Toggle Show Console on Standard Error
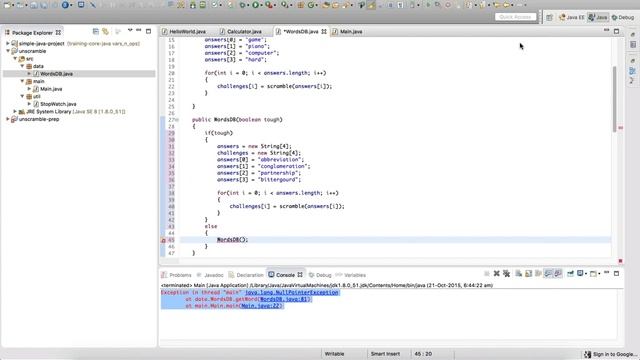 (558, 273)
